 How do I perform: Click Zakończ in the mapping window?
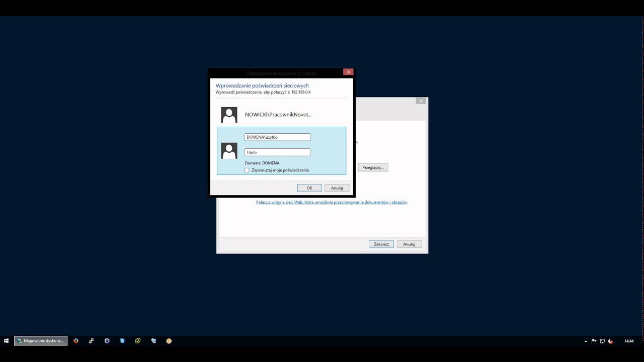click(x=381, y=244)
